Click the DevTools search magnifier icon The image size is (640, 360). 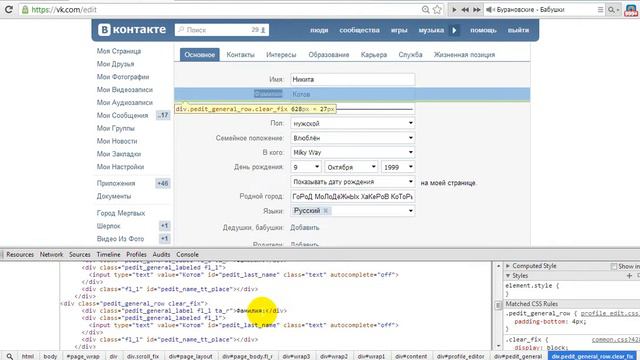[x=9, y=356]
